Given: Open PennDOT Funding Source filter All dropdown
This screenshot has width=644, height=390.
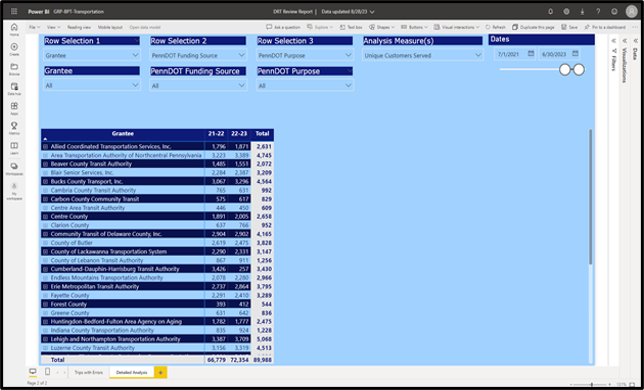Looking at the screenshot, I should pos(198,85).
